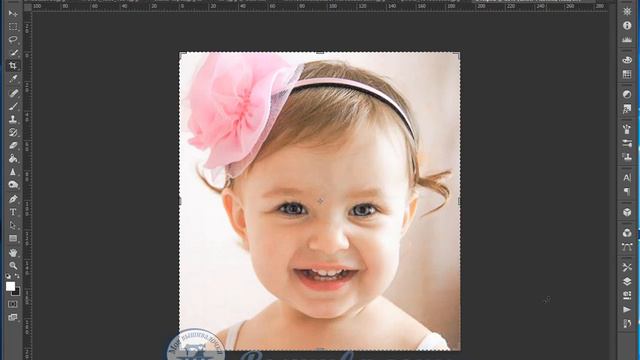This screenshot has width=640, height=360.
Task: Open the Tool Presets panel icon
Action: click(x=627, y=267)
